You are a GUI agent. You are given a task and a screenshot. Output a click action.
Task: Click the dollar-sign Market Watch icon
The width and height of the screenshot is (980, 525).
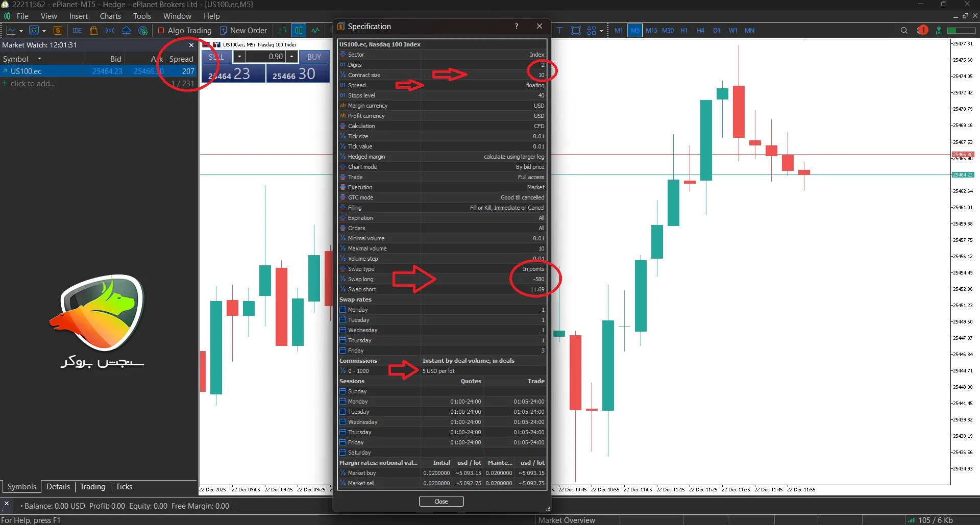point(58,31)
